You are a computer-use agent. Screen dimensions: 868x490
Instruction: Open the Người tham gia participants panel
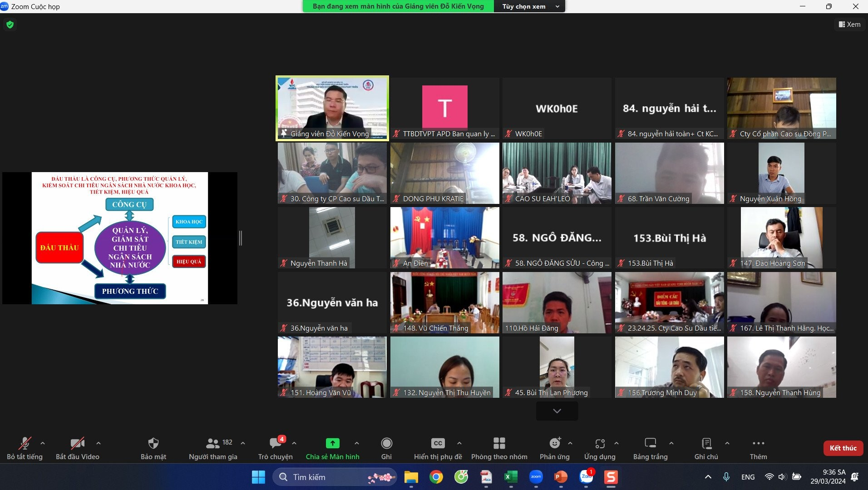pyautogui.click(x=213, y=444)
